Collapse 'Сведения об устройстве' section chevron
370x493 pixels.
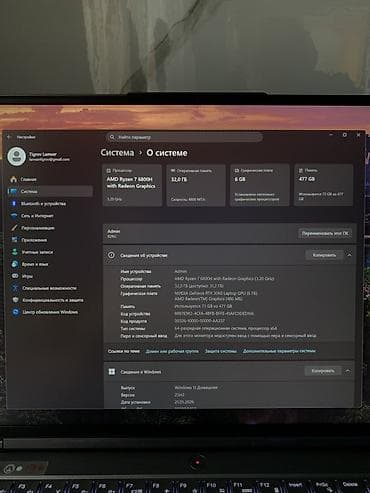349,255
